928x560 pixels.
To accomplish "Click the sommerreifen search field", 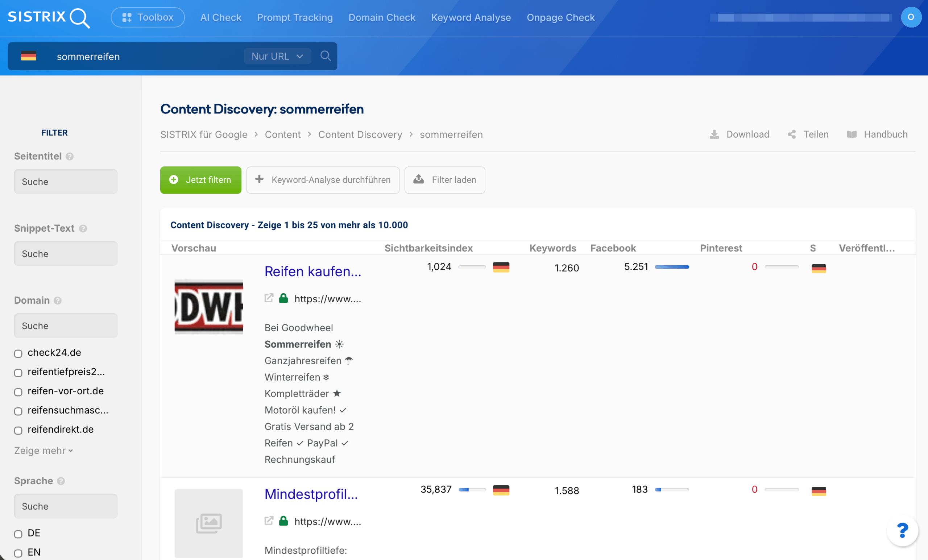I will (147, 57).
